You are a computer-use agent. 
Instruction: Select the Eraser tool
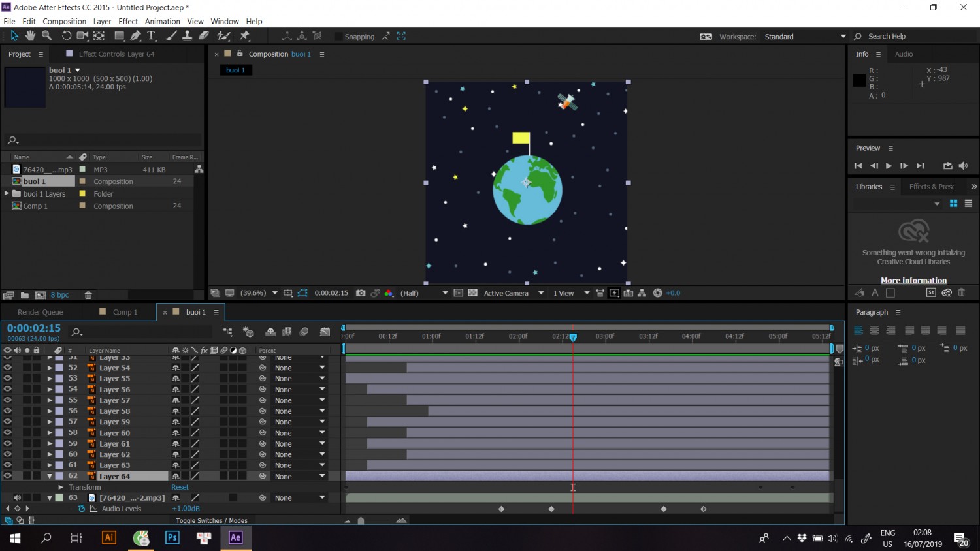click(204, 36)
